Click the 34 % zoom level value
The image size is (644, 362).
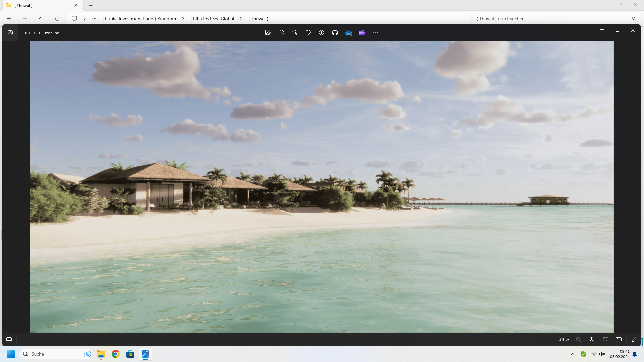(564, 339)
